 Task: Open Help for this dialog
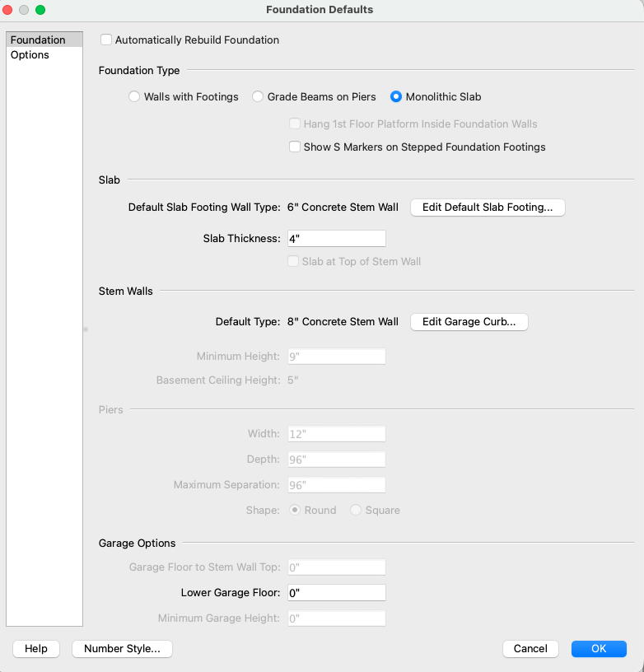pyautogui.click(x=36, y=649)
